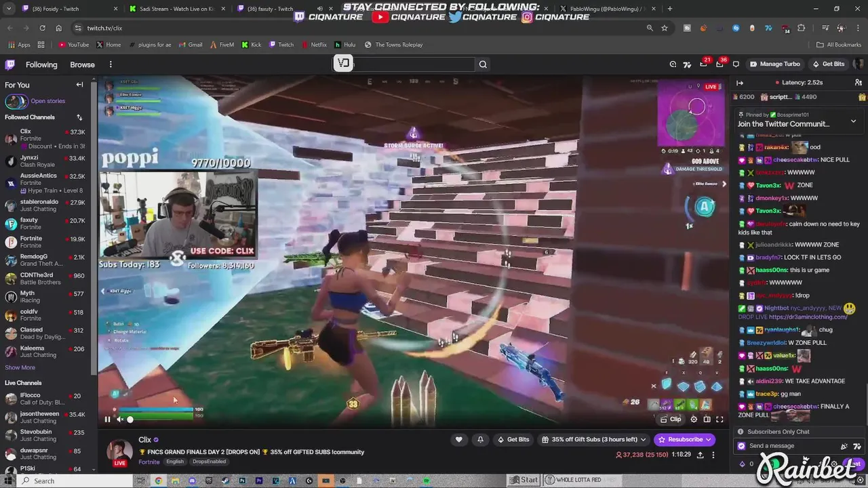This screenshot has height=488, width=868.
Task: Open the YouTube bookmark
Action: 73,45
